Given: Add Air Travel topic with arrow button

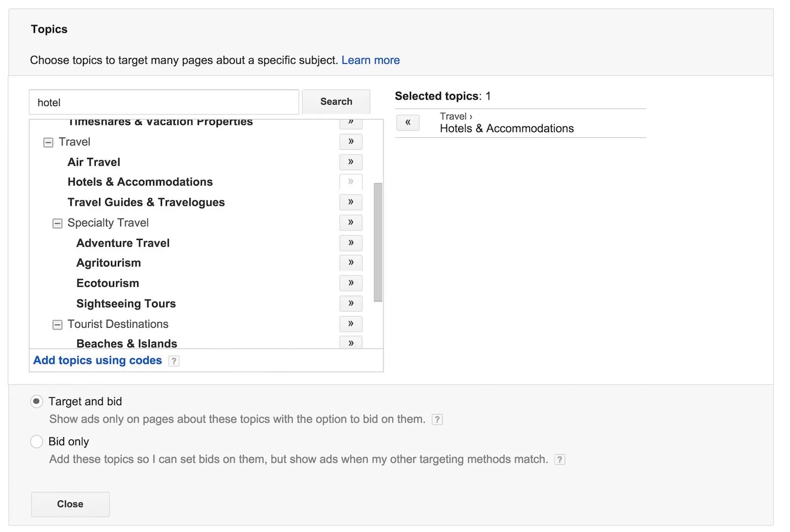Looking at the screenshot, I should [351, 162].
